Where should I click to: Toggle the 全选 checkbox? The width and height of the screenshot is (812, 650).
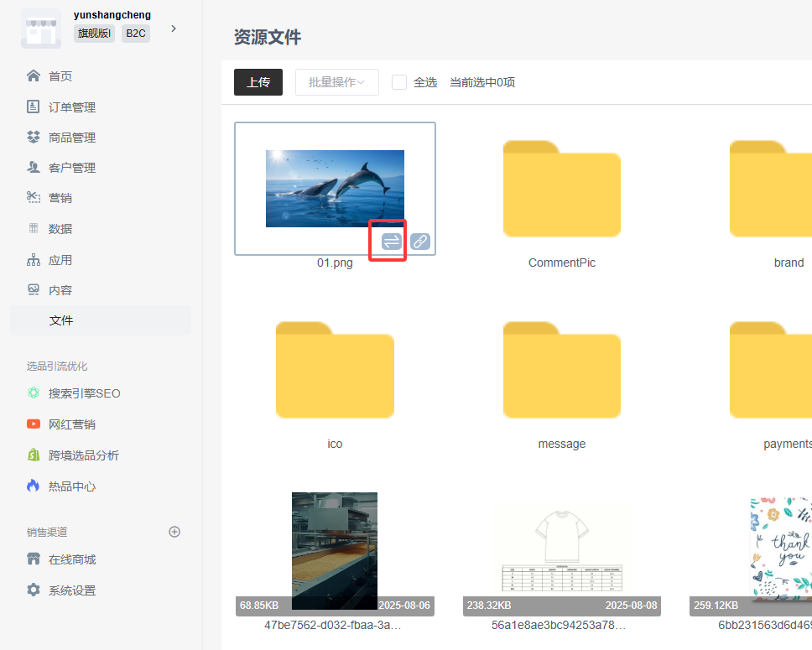pyautogui.click(x=399, y=82)
